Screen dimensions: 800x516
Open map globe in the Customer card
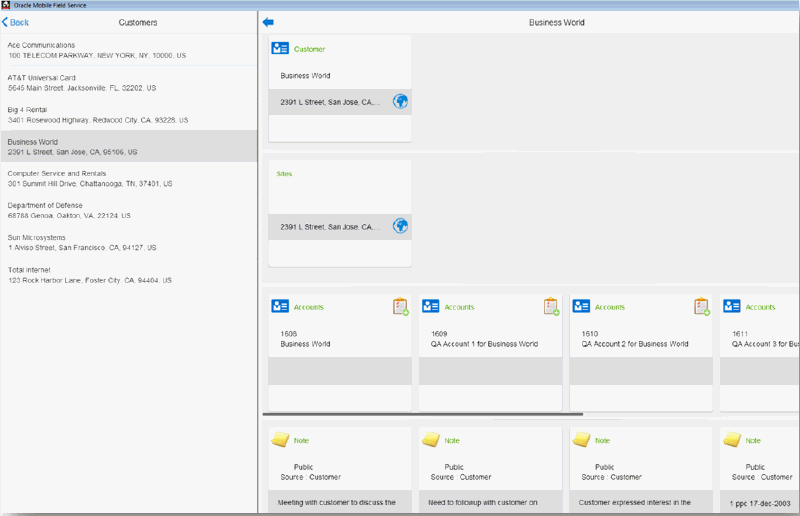[x=400, y=101]
